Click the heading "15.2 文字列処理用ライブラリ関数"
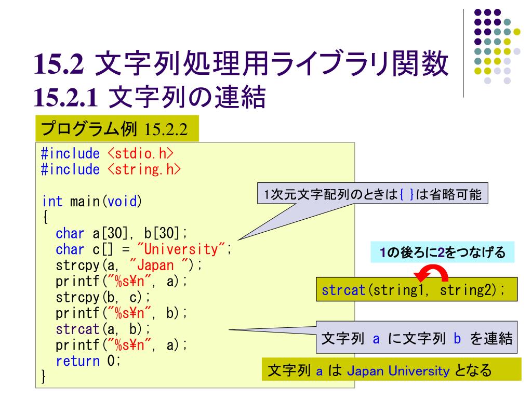Viewport: 532px width, 399px height. (241, 63)
